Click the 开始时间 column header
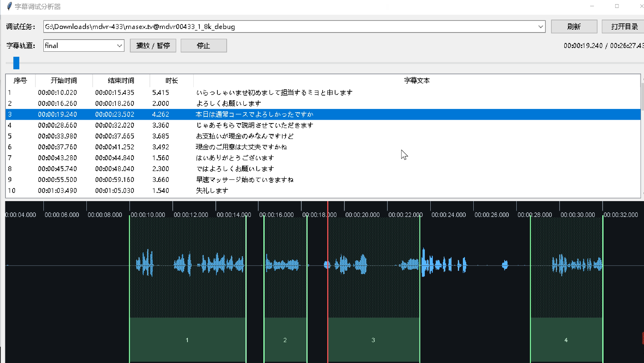 pos(64,81)
